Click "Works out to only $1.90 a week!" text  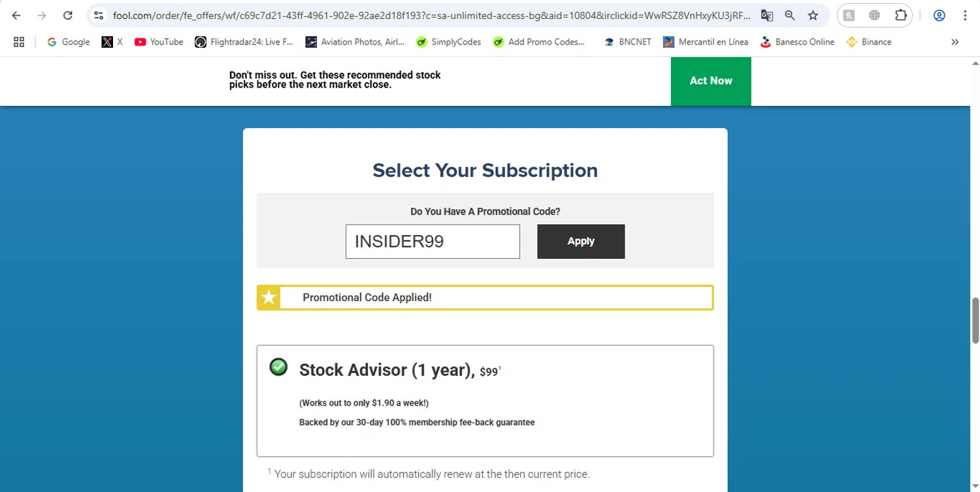tap(364, 403)
